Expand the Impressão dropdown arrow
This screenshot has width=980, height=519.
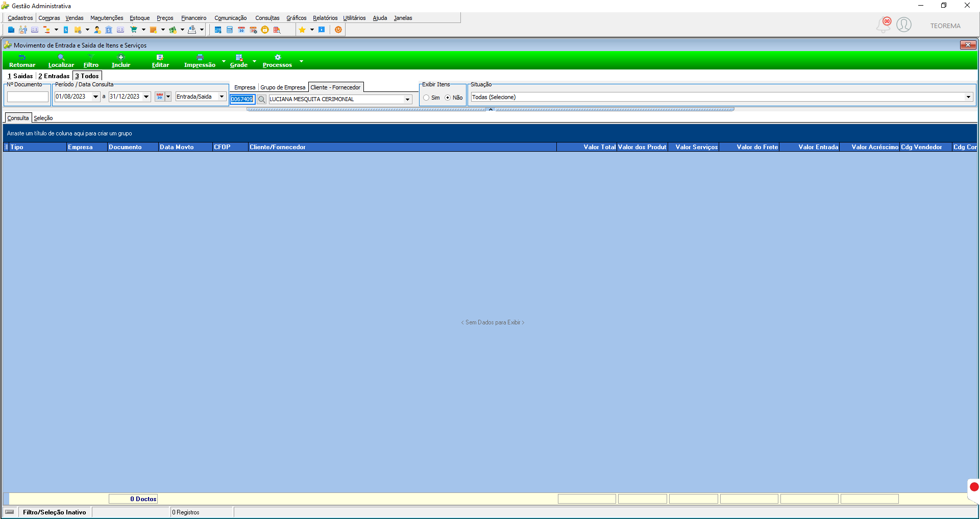[224, 61]
